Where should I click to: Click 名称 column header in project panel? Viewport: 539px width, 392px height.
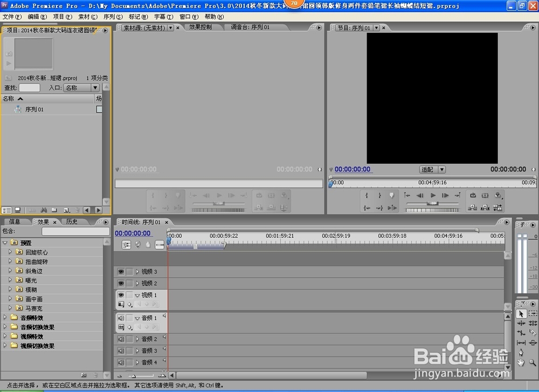(x=47, y=99)
